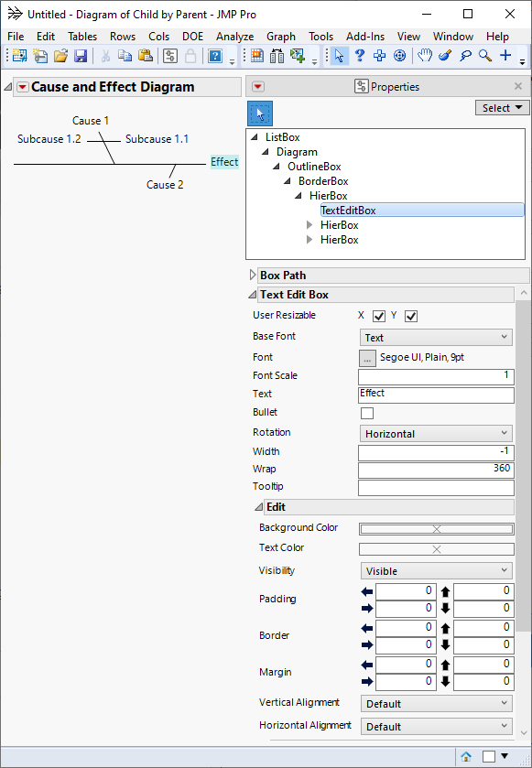532x768 pixels.
Task: Click the Cut scissors icon
Action: click(105, 56)
